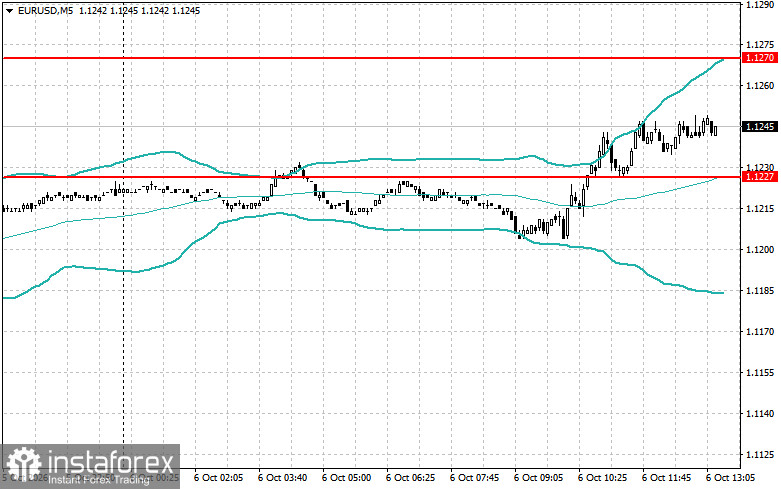Click the 6 Oct 13:05 time label
Screen dimensions: 781x489
point(730,478)
